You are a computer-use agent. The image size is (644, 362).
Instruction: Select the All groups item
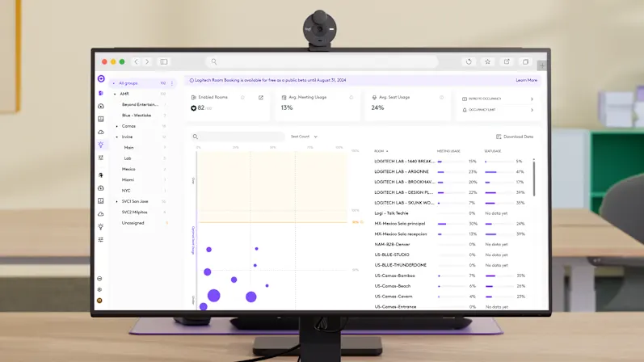click(129, 82)
